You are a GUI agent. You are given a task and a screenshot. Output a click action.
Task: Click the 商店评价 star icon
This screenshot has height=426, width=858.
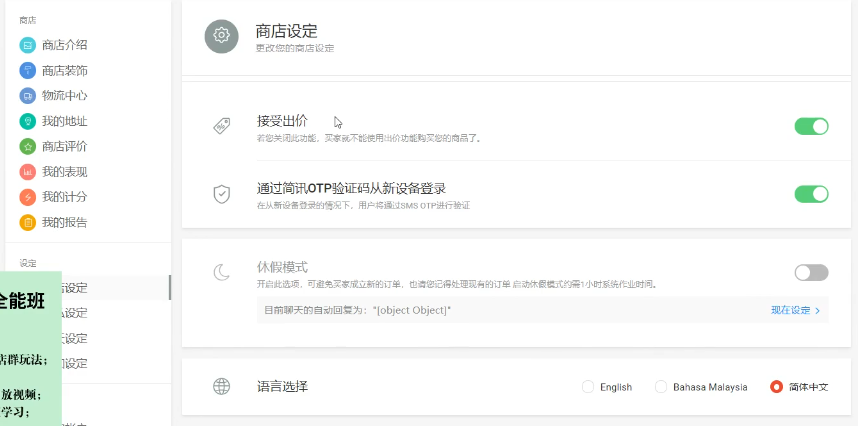pos(28,146)
